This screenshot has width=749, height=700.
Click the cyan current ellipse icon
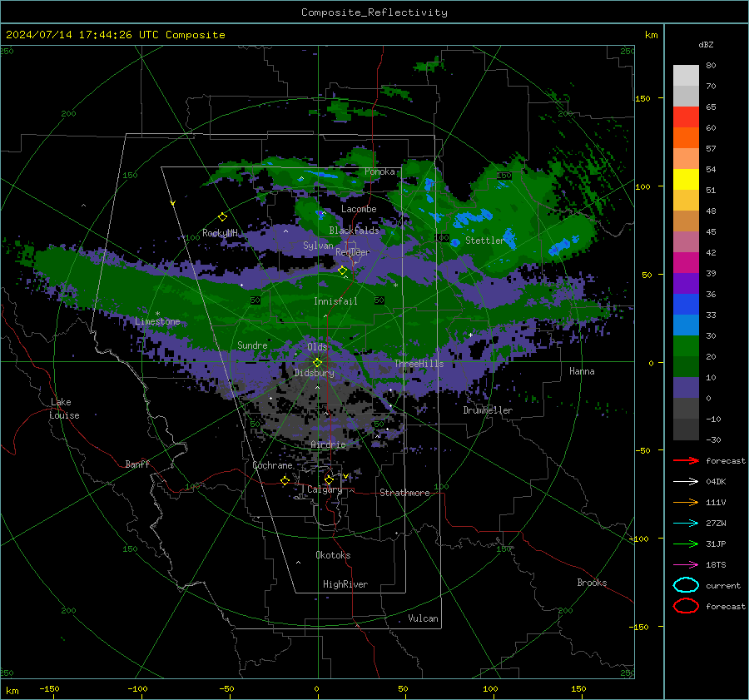686,585
